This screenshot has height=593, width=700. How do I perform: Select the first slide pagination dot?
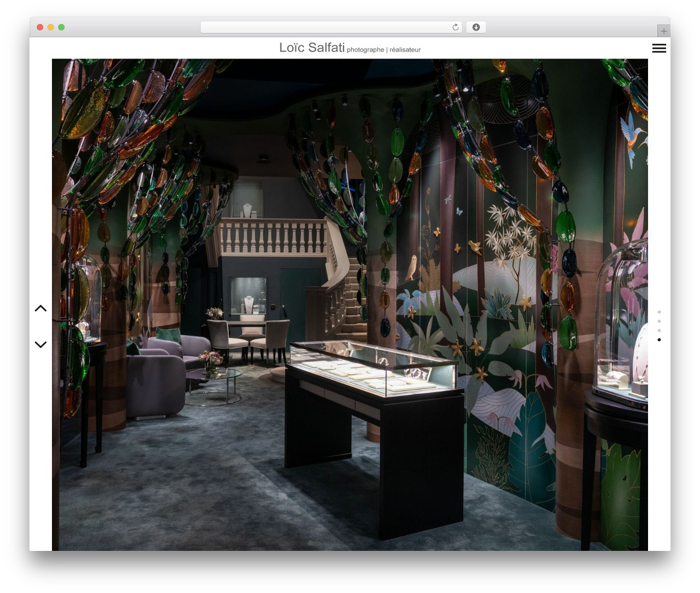659,312
